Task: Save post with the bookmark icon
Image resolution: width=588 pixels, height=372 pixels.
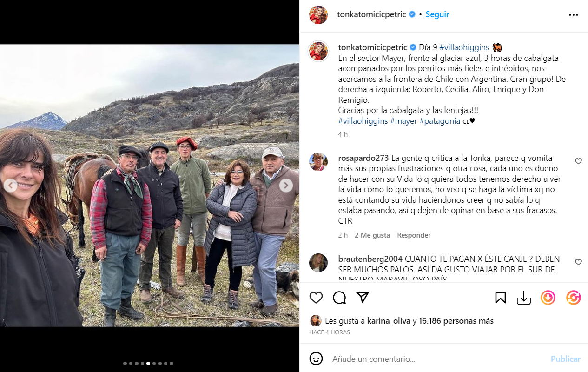Action: (501, 298)
